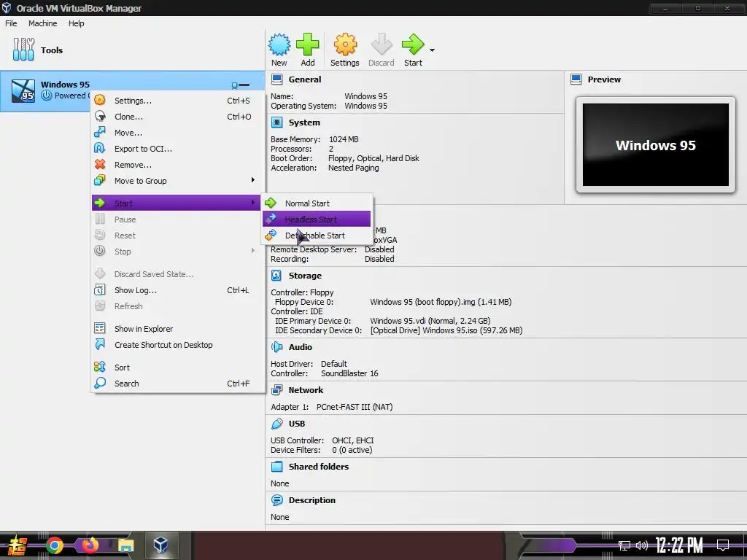Click the Network section header

pos(306,390)
